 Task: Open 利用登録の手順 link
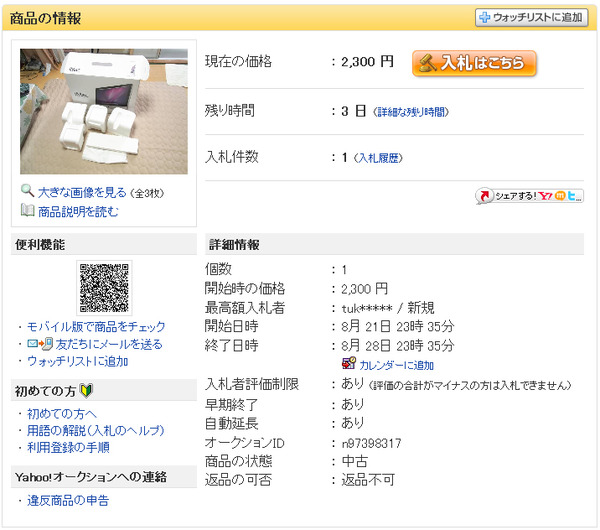pos(68,447)
